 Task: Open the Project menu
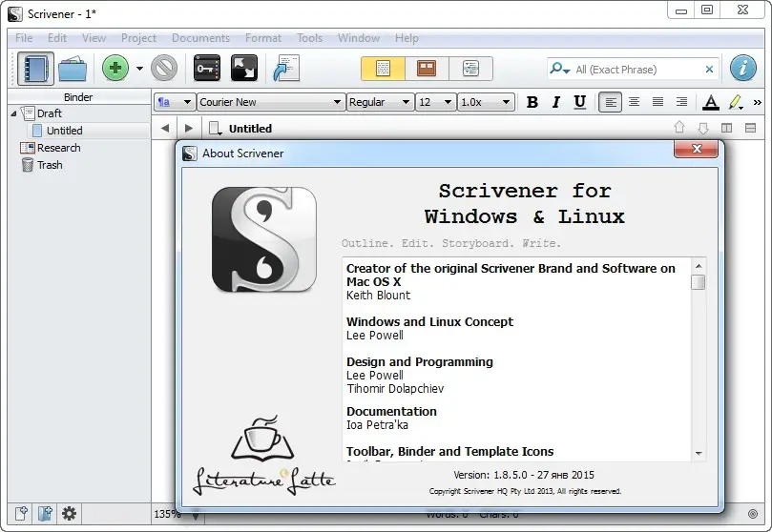click(138, 38)
